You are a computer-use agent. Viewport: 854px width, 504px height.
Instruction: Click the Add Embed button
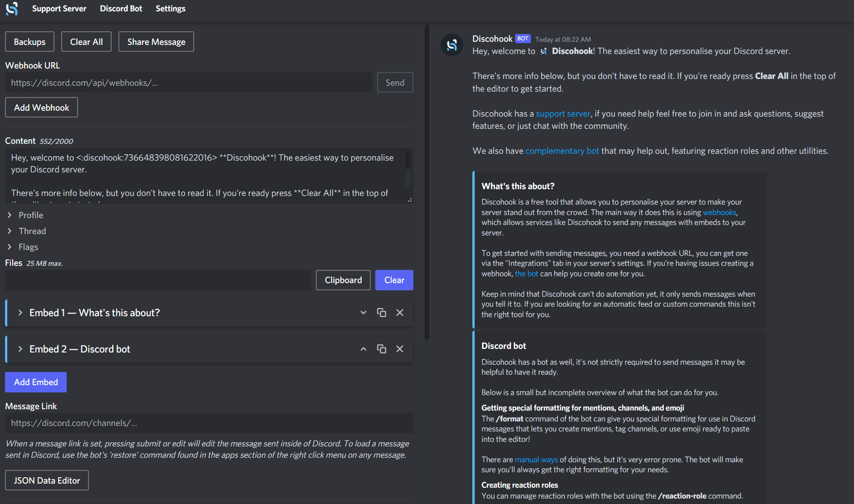[x=36, y=382]
